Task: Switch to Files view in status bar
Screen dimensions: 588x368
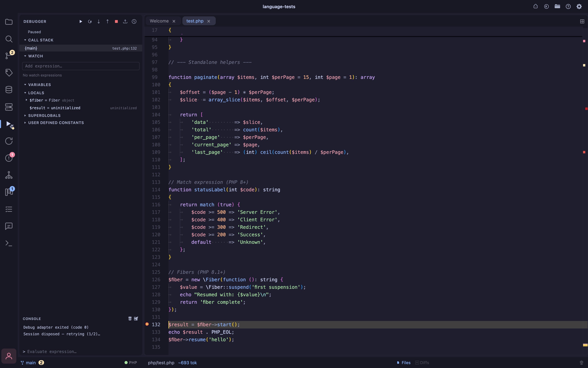Action: 404,363
